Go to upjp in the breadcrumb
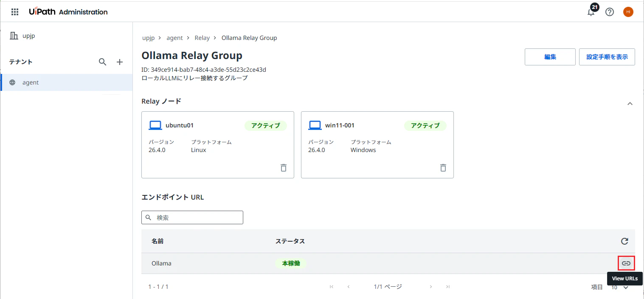The width and height of the screenshot is (644, 299). [148, 38]
